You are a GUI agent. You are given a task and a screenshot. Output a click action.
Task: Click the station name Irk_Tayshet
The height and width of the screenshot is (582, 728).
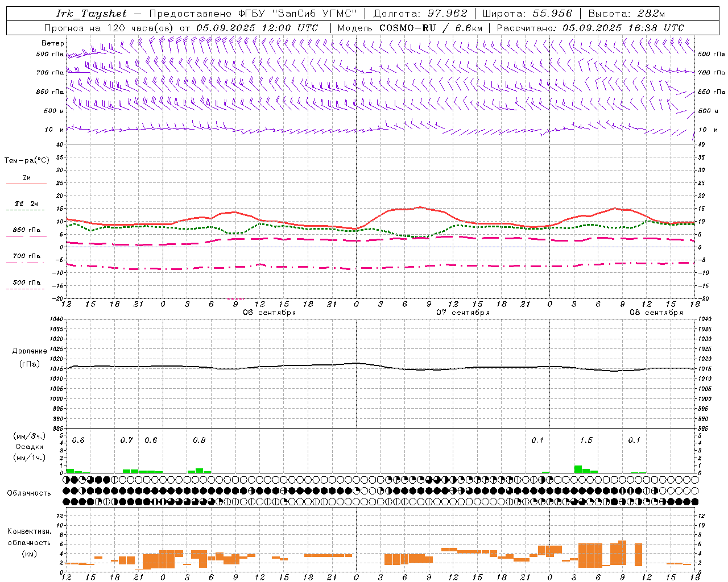(x=92, y=14)
